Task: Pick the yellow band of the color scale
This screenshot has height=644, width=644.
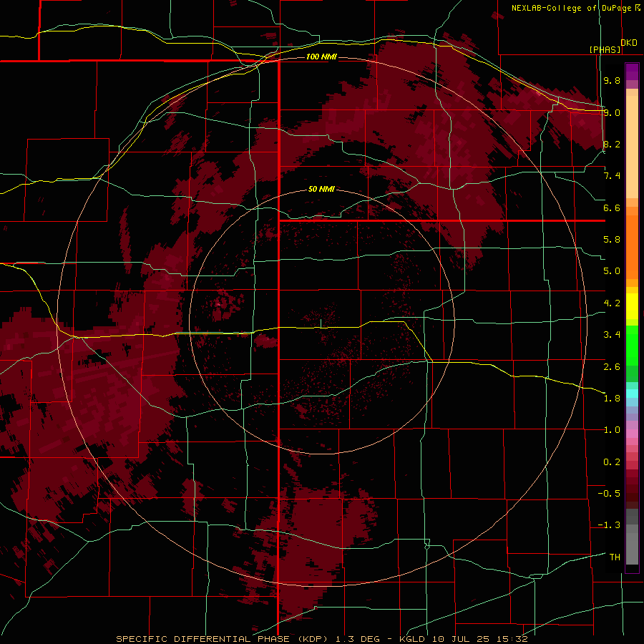Action: pos(632,306)
